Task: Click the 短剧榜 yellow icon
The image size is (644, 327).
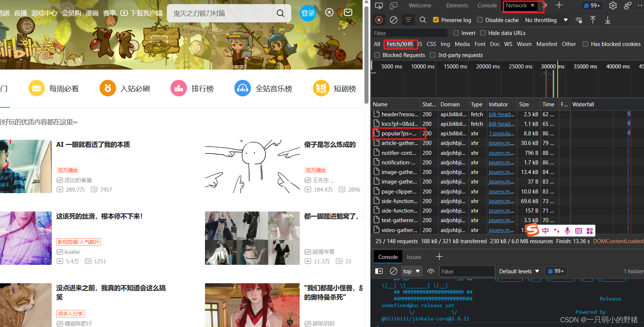Action: pyautogui.click(x=321, y=88)
